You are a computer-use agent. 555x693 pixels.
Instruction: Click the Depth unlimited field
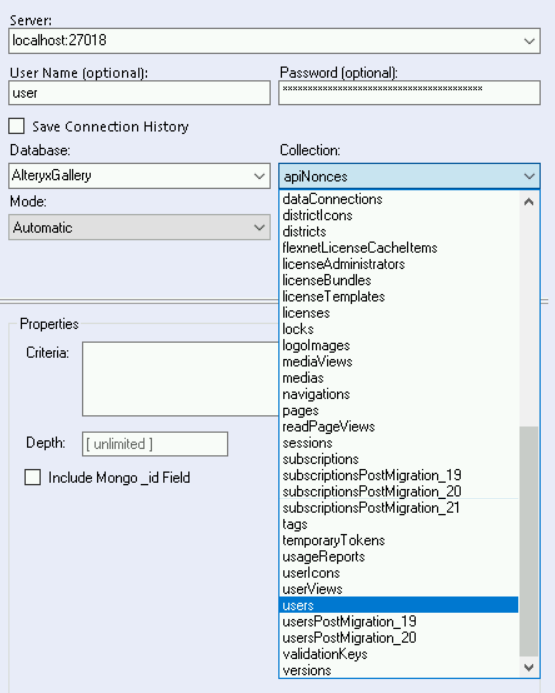click(155, 444)
